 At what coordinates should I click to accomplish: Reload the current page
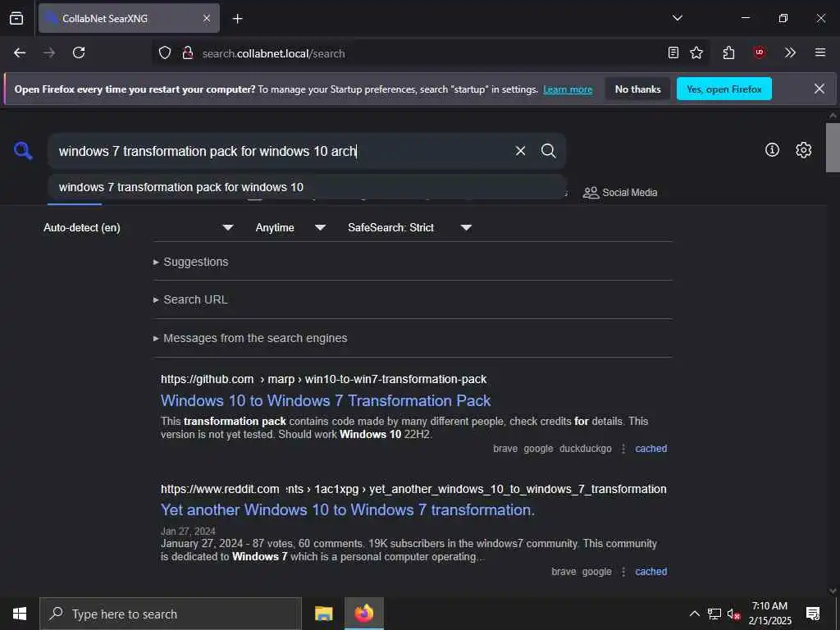pyautogui.click(x=79, y=52)
